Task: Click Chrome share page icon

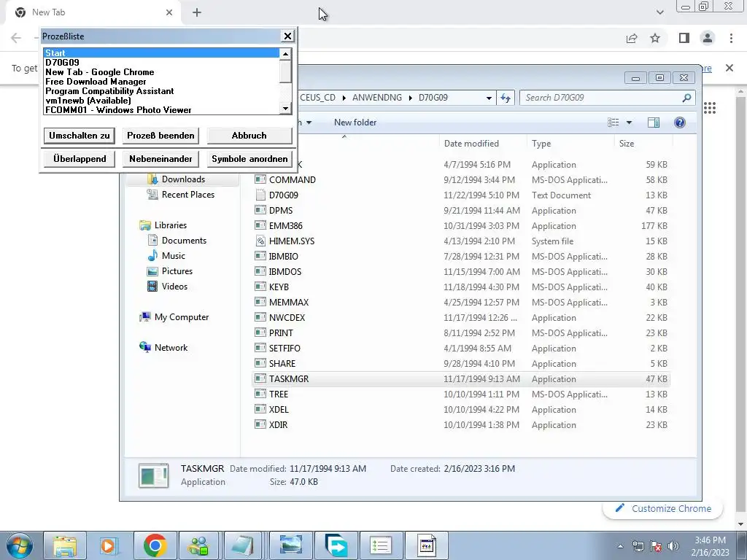Action: pyautogui.click(x=632, y=38)
